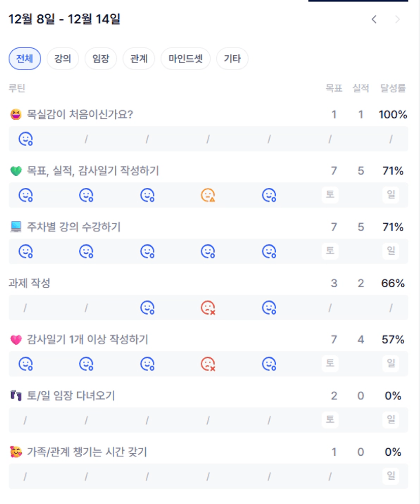Select the 전체 filter tab
This screenshot has width=420, height=504.
25,59
